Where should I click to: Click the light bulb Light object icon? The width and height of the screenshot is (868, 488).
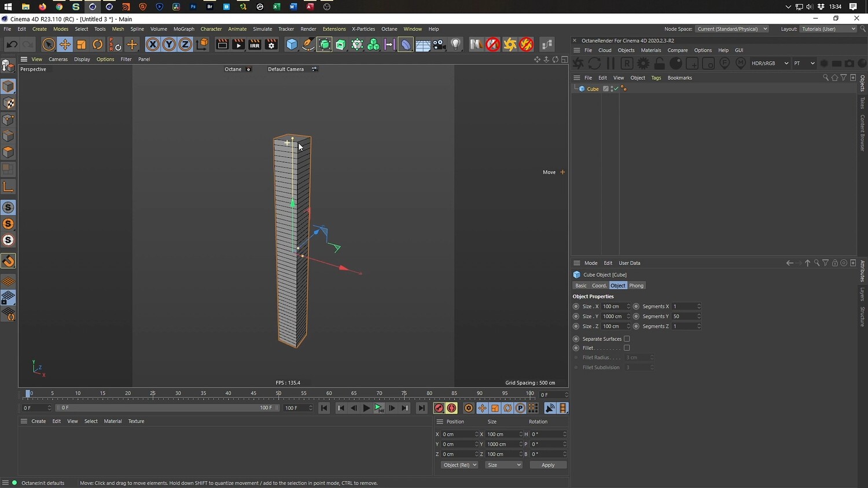[x=456, y=45]
